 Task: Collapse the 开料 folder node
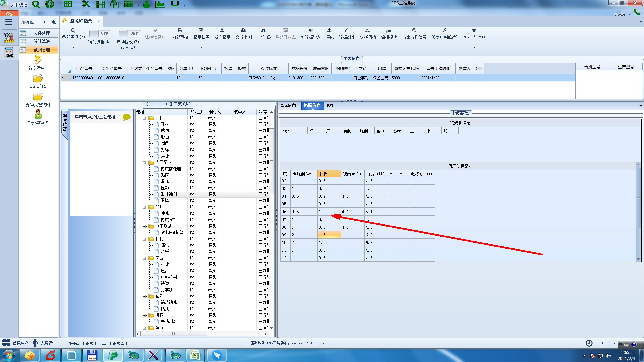[x=144, y=118]
